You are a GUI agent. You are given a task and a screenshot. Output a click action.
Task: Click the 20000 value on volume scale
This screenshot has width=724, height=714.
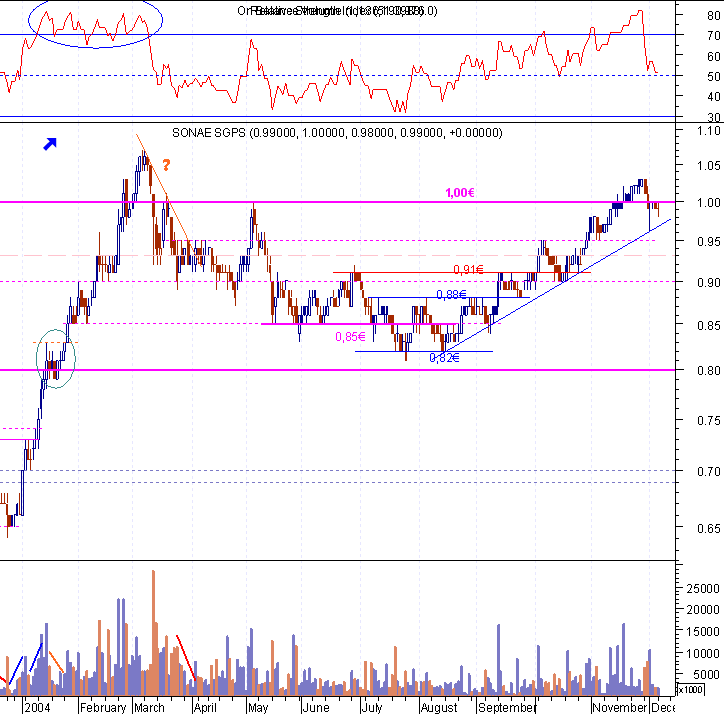coord(703,610)
